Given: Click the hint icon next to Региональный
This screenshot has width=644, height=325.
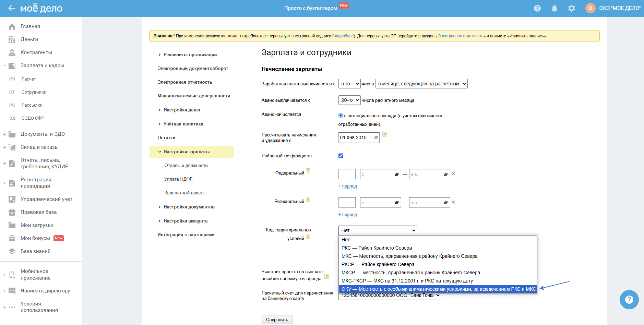Looking at the screenshot, I should pyautogui.click(x=308, y=199).
